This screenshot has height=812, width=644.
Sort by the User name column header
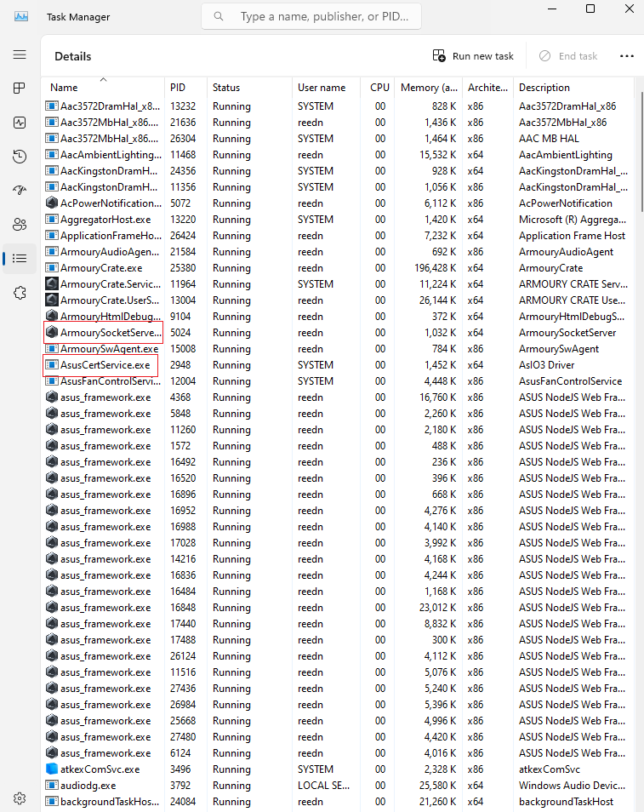click(326, 87)
